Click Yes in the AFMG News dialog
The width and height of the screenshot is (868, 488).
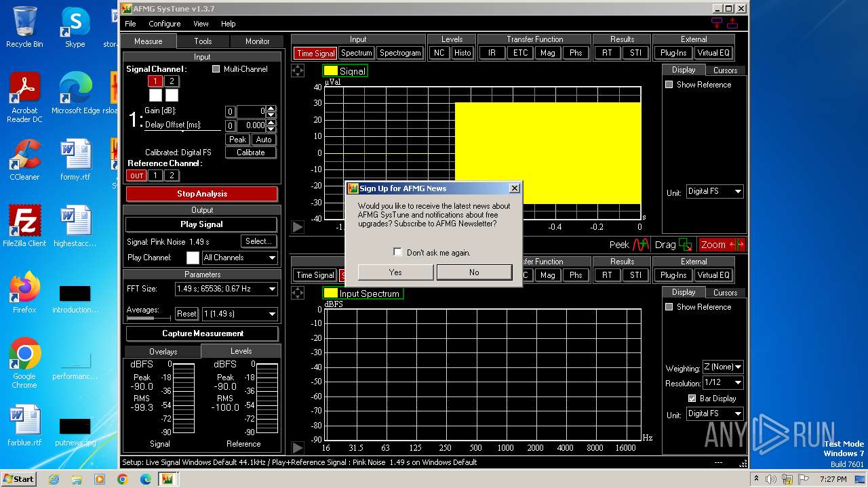(x=395, y=272)
